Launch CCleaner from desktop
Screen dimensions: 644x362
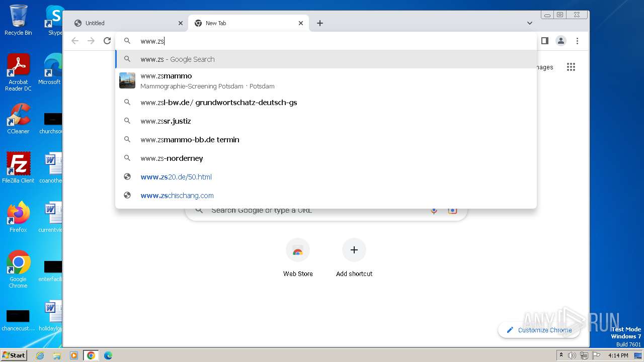click(18, 119)
